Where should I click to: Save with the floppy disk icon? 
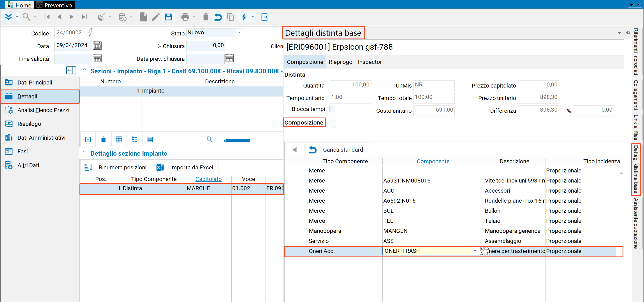click(x=168, y=17)
